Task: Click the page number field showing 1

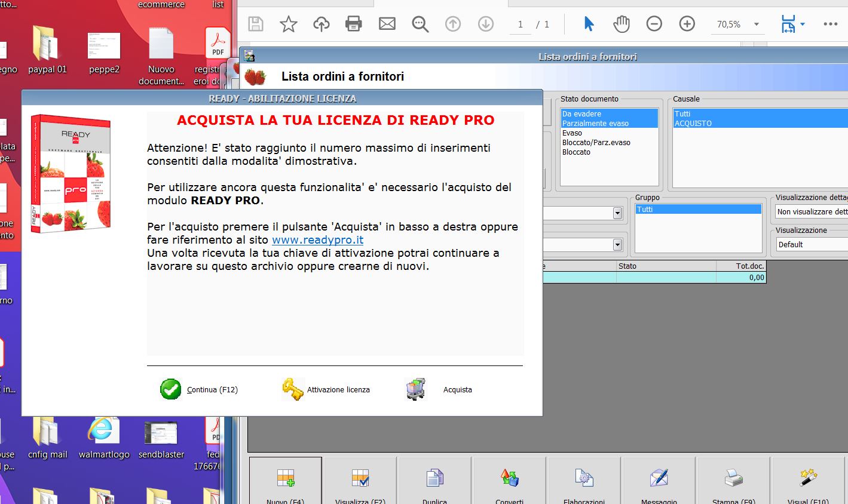Action: [x=521, y=24]
